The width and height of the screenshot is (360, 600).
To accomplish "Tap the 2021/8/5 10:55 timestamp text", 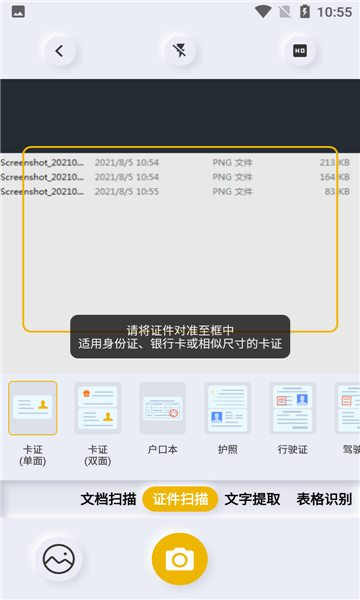I will coord(127,192).
